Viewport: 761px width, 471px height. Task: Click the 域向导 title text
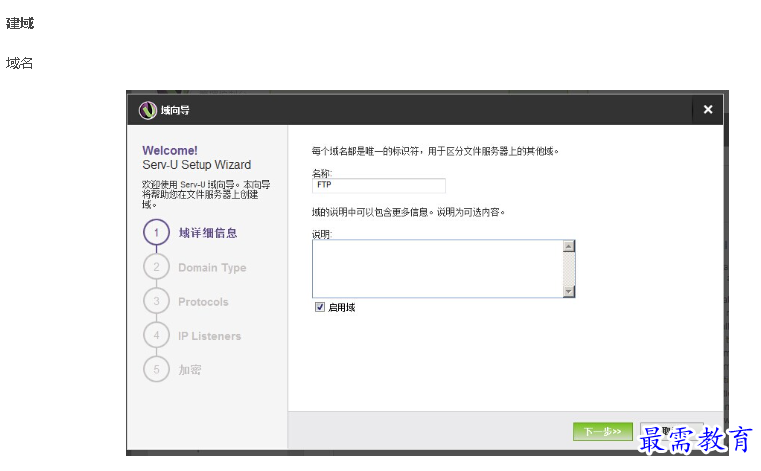175,111
